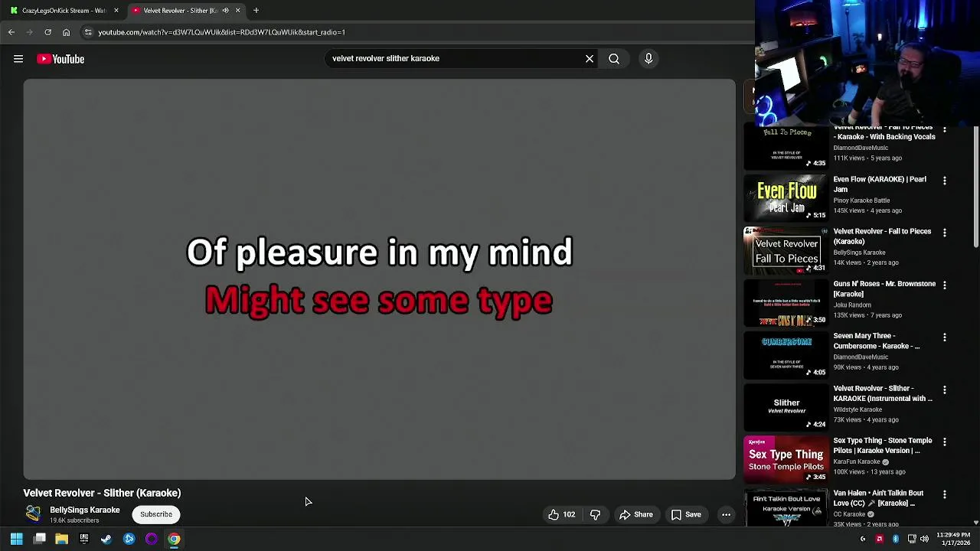Open the Even Flow Pearl Jam thumbnail
Screen dimensions: 980x551
786,198
